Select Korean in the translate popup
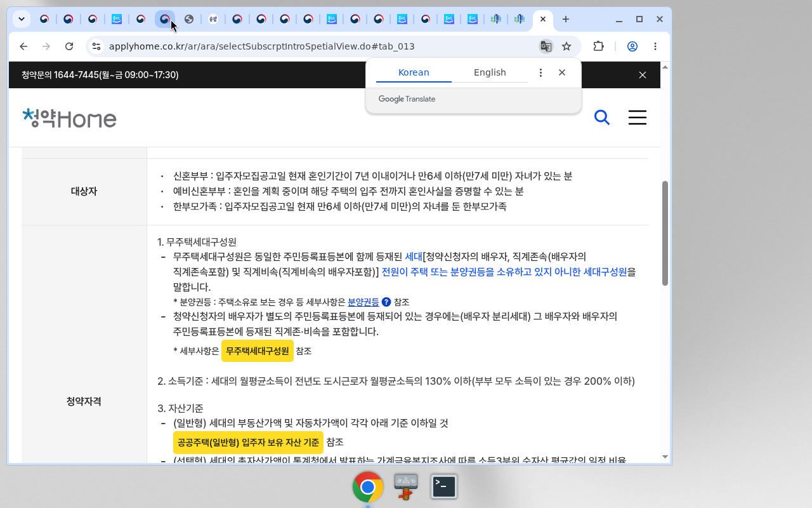The height and width of the screenshot is (508, 812). (x=414, y=72)
